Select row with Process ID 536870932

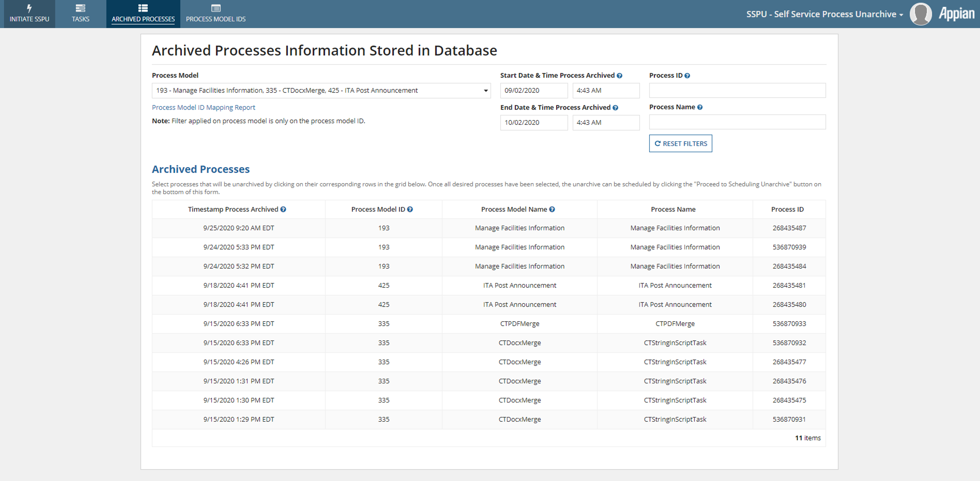pyautogui.click(x=489, y=343)
